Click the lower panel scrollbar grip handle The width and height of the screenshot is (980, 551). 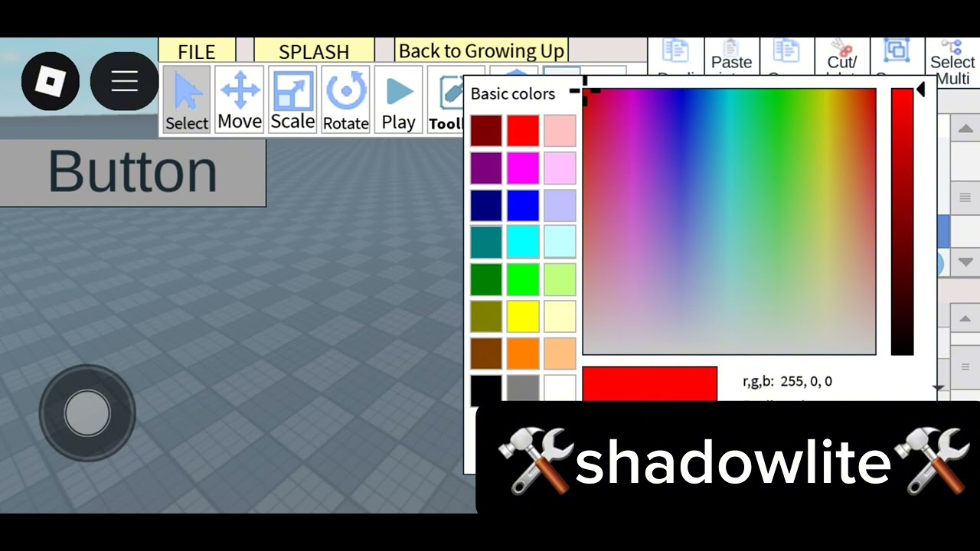[965, 367]
